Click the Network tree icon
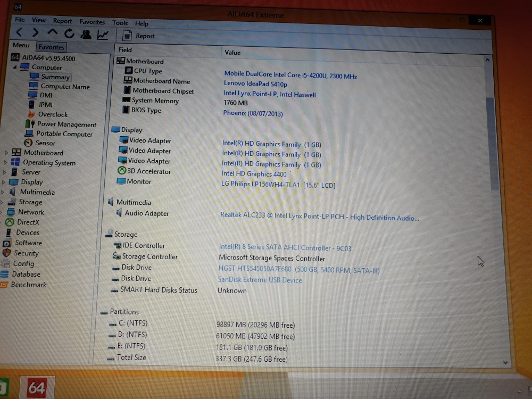The width and height of the screenshot is (532, 399). tap(11, 212)
